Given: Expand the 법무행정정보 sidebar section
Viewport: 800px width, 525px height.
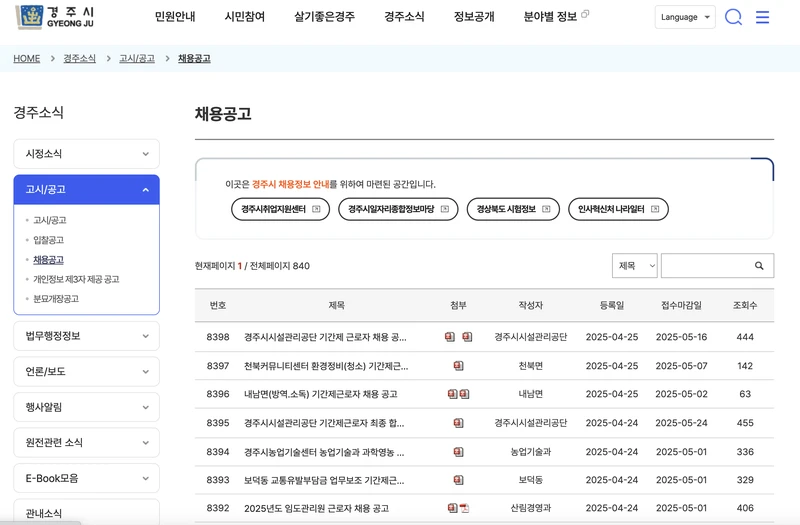Looking at the screenshot, I should click(x=87, y=336).
